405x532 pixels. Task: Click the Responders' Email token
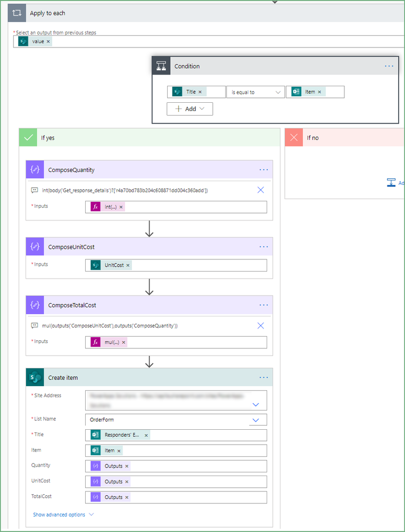pyautogui.click(x=120, y=435)
